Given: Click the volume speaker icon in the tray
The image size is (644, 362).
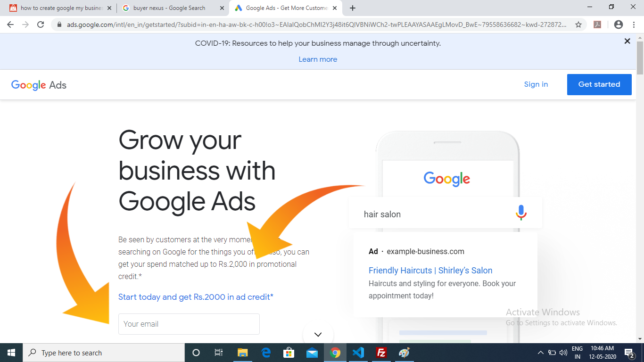Looking at the screenshot, I should (563, 353).
